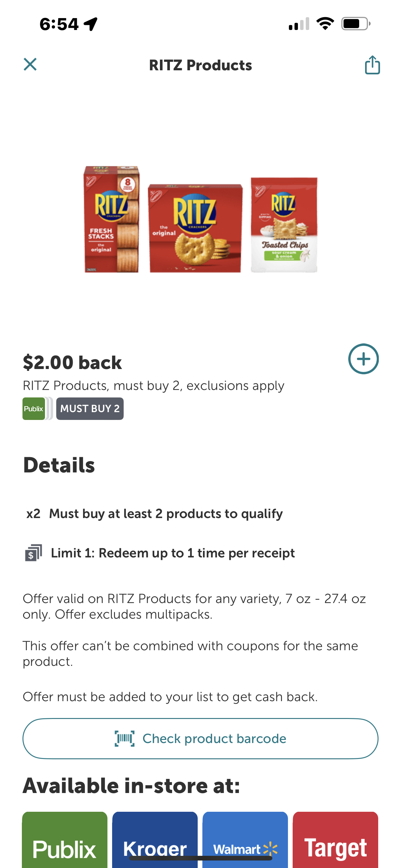Viewport: 401px width, 868px height.
Task: Tap the Available in-store at heading
Action: 131,786
